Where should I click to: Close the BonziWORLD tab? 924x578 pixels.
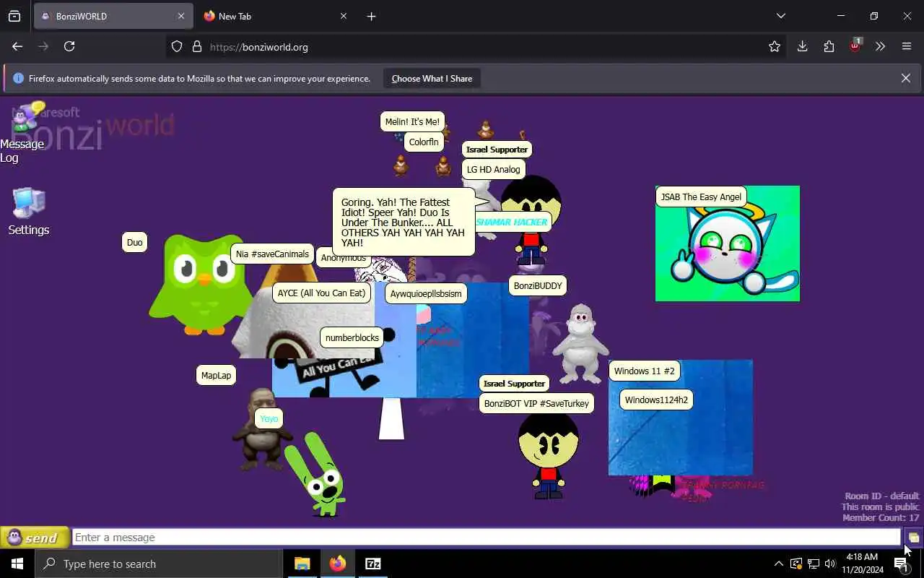(x=180, y=16)
